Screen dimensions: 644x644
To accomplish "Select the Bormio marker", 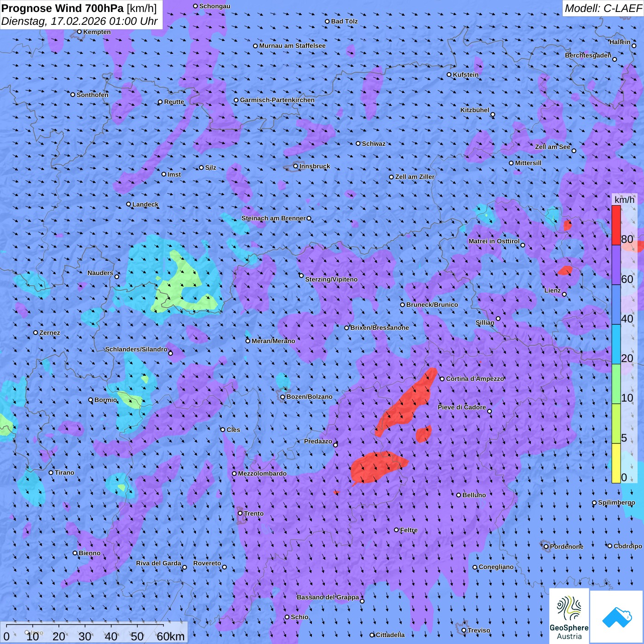I will point(91,400).
